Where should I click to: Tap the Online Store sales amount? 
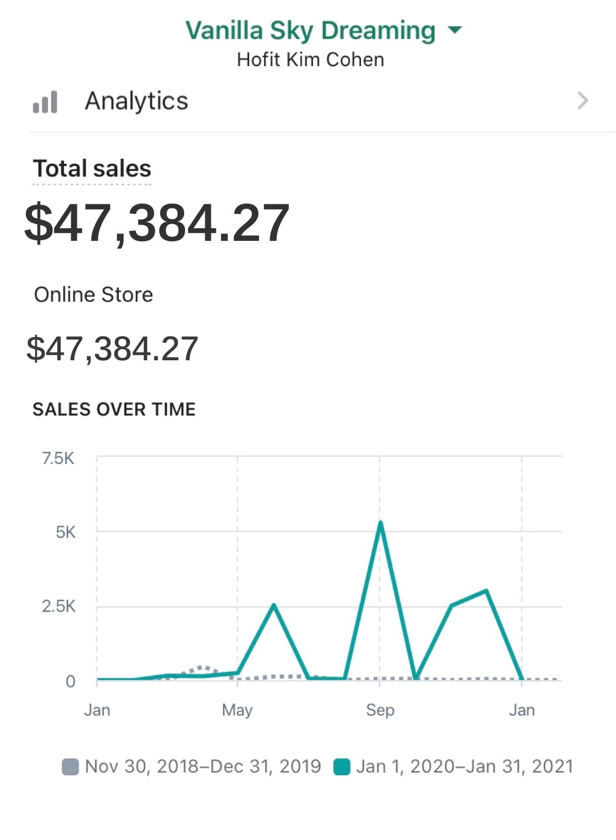[x=112, y=349]
